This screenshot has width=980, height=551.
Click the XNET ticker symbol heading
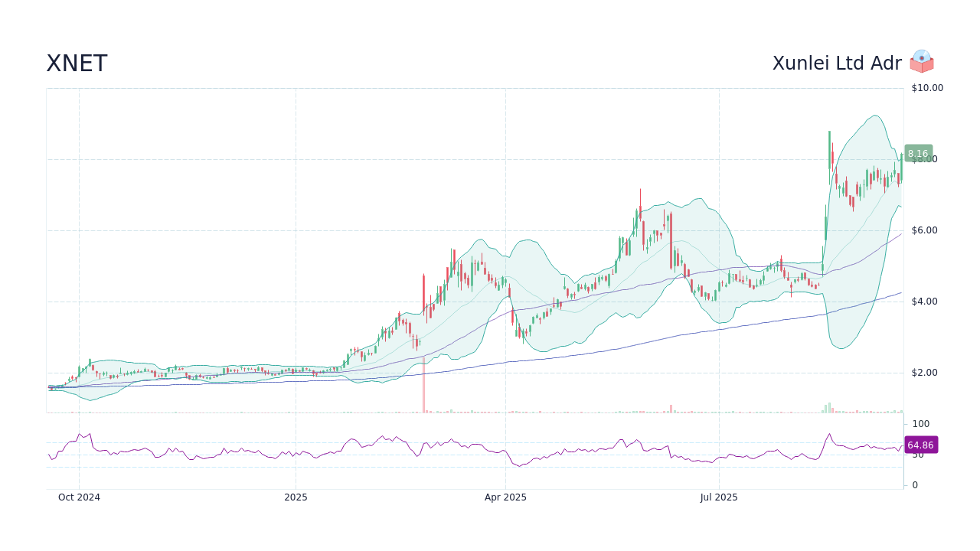(77, 64)
